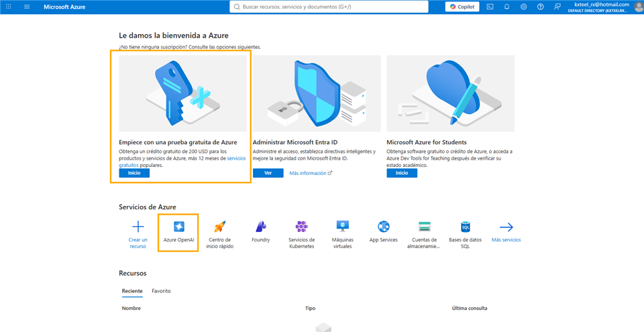The height and width of the screenshot is (332, 644).
Task: Open the Servicios de Kubernetes icon
Action: click(x=302, y=227)
